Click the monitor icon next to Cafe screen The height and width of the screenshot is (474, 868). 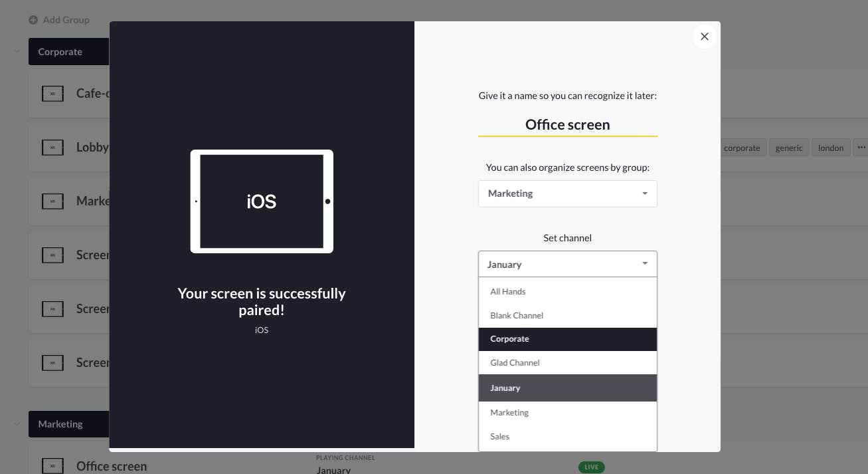(x=52, y=94)
